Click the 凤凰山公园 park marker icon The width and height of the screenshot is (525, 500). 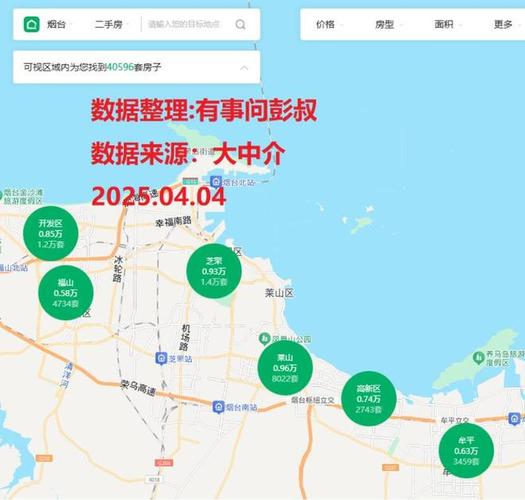(265, 339)
